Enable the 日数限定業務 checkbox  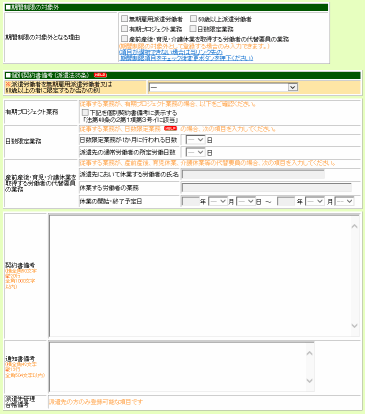click(193, 29)
